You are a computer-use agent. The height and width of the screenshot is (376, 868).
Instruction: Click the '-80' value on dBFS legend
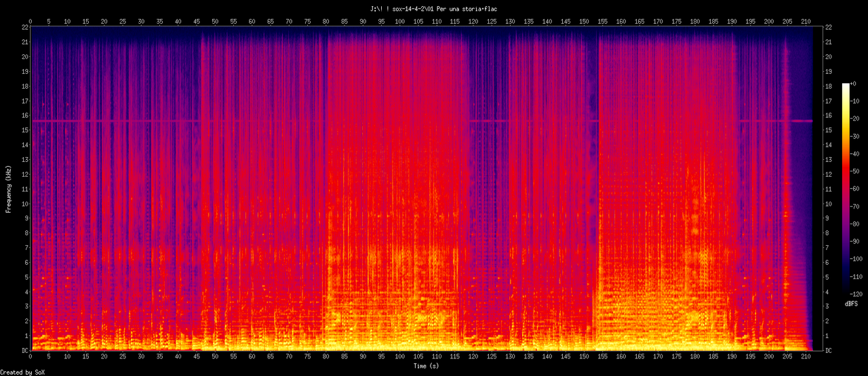[856, 225]
